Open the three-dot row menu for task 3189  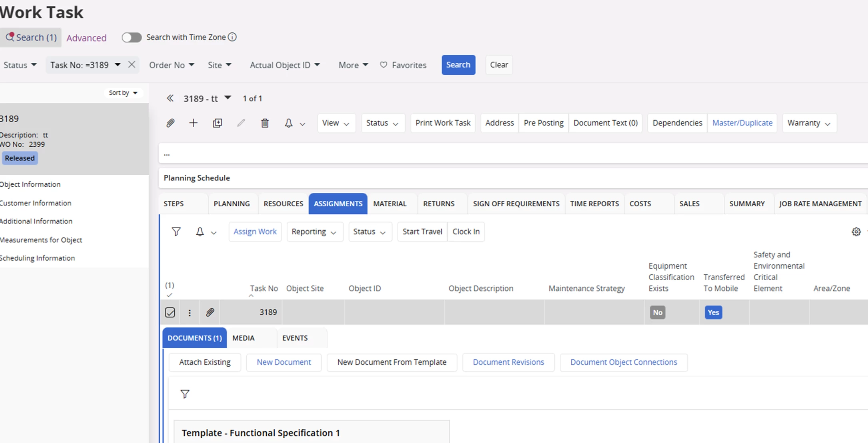click(190, 313)
